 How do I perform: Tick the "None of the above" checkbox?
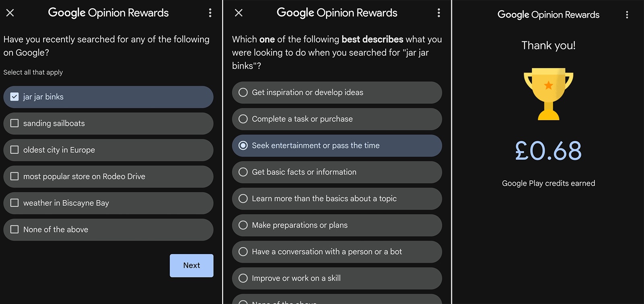click(x=14, y=230)
